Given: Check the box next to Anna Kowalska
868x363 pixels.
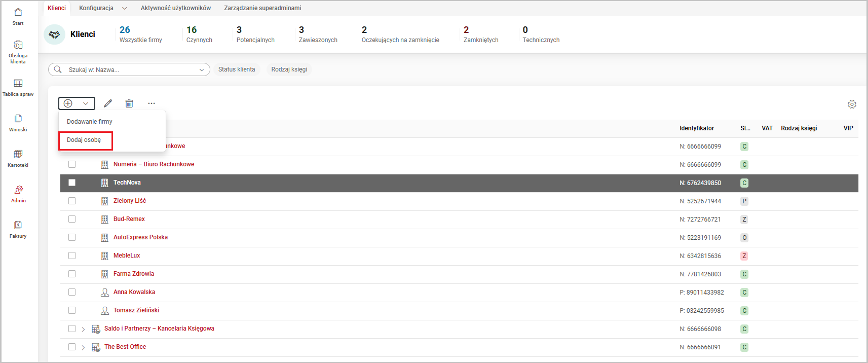Looking at the screenshot, I should [x=72, y=292].
